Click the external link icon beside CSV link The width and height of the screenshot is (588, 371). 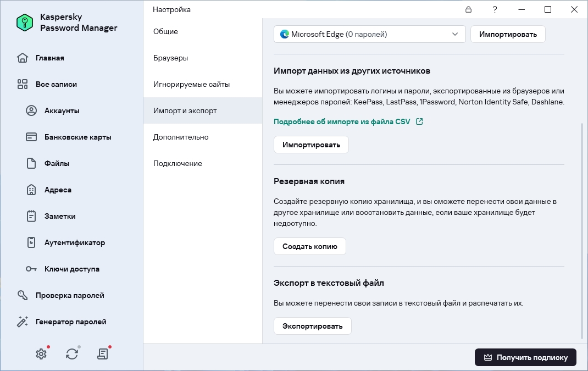(x=419, y=121)
